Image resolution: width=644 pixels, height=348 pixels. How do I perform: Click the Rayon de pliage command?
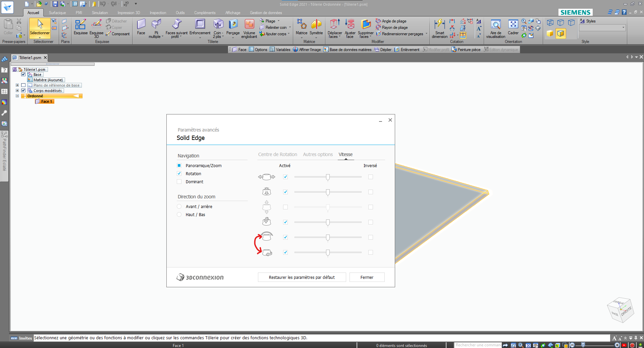click(x=392, y=28)
